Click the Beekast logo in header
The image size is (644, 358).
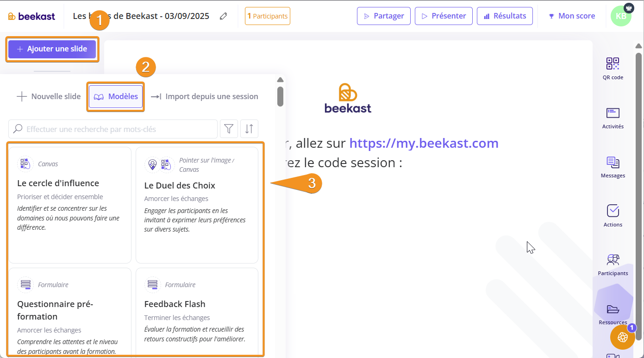pos(31,16)
